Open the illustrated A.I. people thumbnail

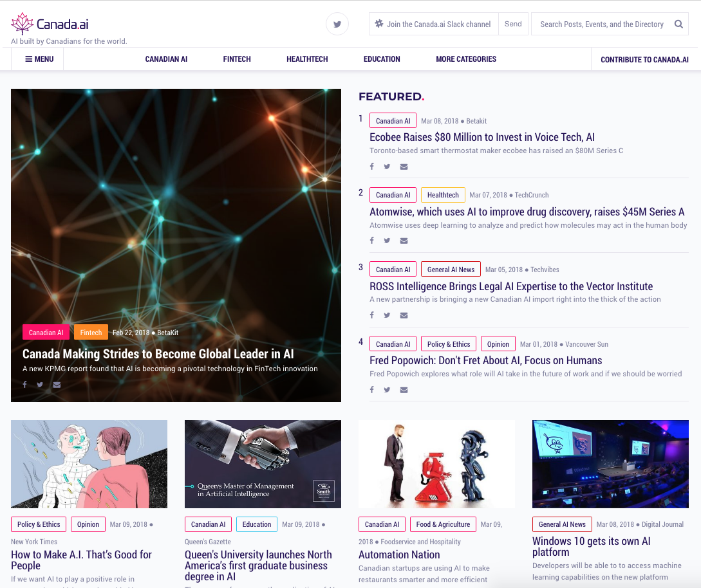[89, 464]
